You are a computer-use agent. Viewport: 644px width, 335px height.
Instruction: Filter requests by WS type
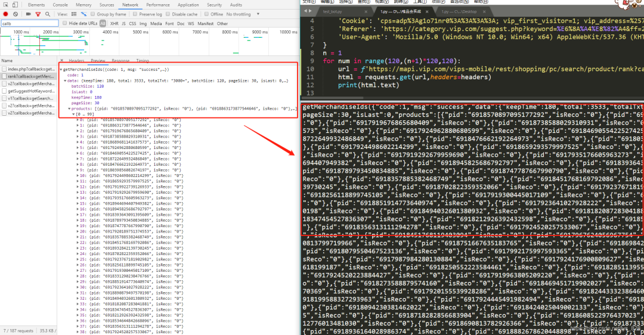coord(191,23)
